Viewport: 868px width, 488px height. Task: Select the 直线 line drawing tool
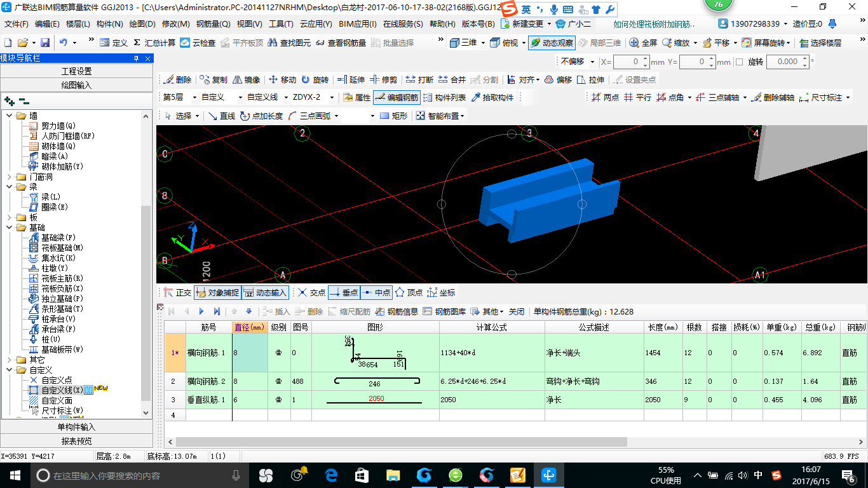221,116
